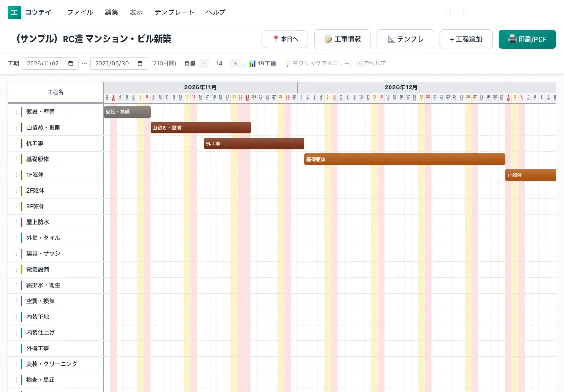
Task: Grab drag handle of 内装仕上げ row
Action: click(15, 333)
